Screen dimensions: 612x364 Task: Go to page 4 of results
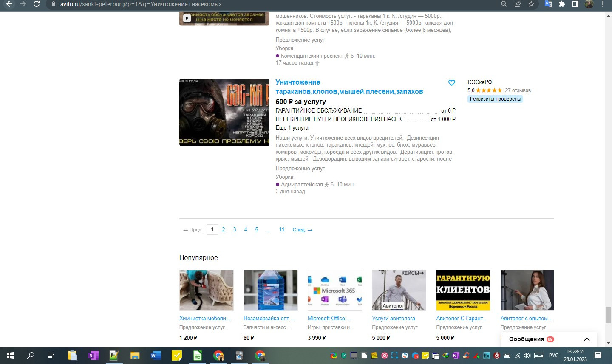pyautogui.click(x=246, y=230)
